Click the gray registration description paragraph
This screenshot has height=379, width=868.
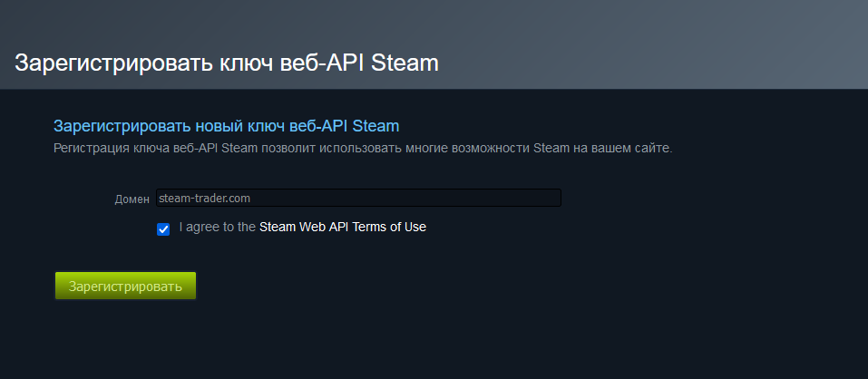point(363,148)
